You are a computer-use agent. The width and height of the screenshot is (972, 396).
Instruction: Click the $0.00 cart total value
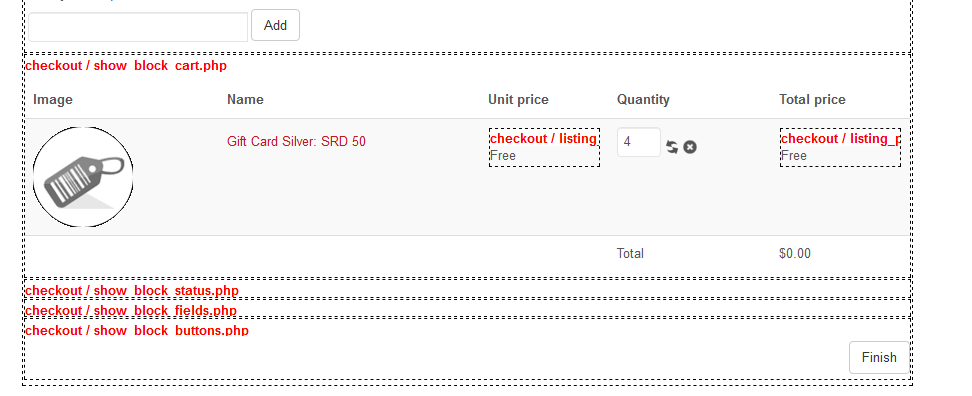(795, 253)
